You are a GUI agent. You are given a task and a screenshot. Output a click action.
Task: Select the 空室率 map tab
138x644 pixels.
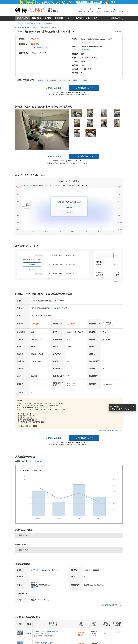point(62,80)
